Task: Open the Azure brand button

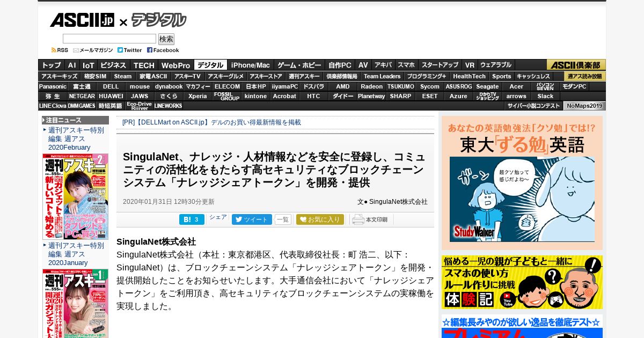Action: [459, 96]
